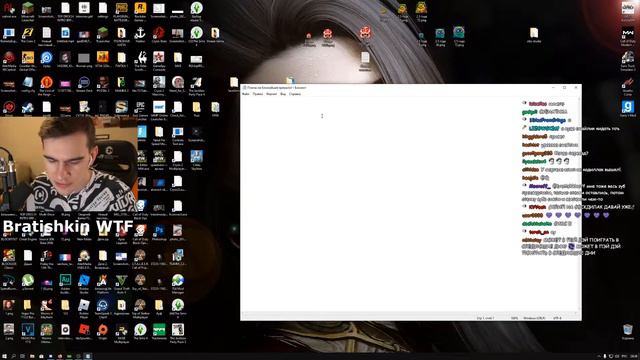Select the SAMP Online Launcher desktop icon
Viewport: 640px width, 360px height.
pyautogui.click(x=159, y=109)
